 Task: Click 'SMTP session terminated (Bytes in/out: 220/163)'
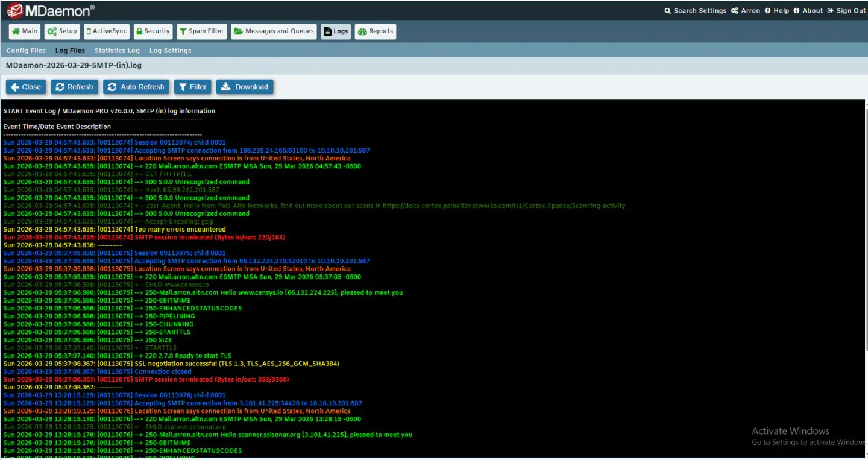[x=144, y=238]
